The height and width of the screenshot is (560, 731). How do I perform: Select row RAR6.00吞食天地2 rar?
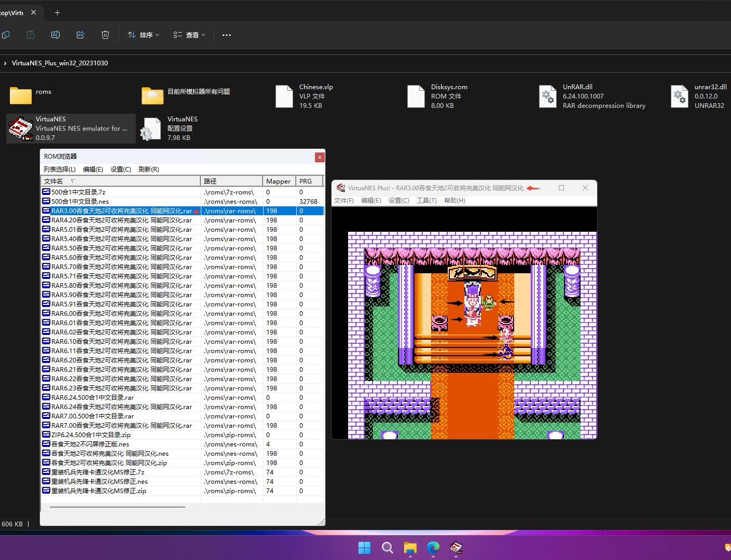tap(183, 313)
